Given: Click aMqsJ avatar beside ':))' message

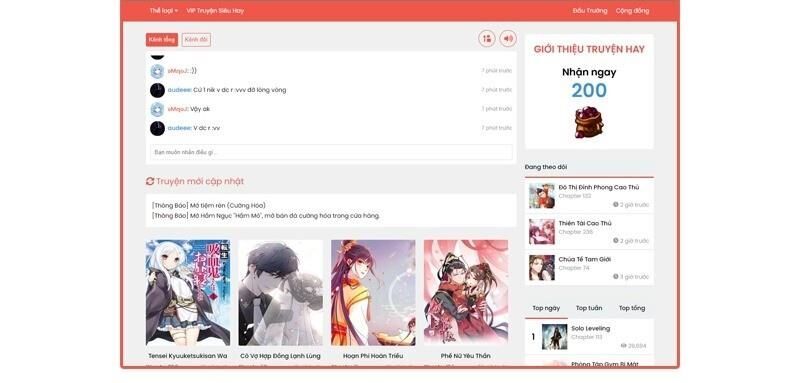Looking at the screenshot, I should pyautogui.click(x=157, y=71).
